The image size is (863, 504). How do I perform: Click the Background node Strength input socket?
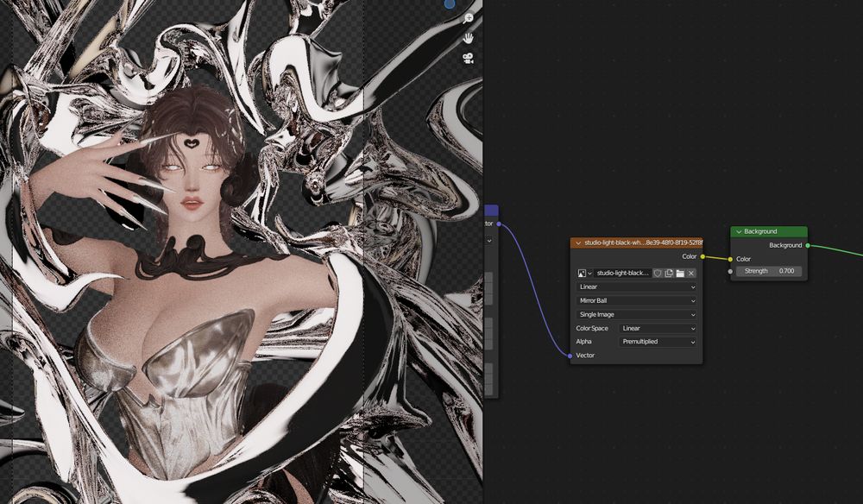(x=730, y=271)
